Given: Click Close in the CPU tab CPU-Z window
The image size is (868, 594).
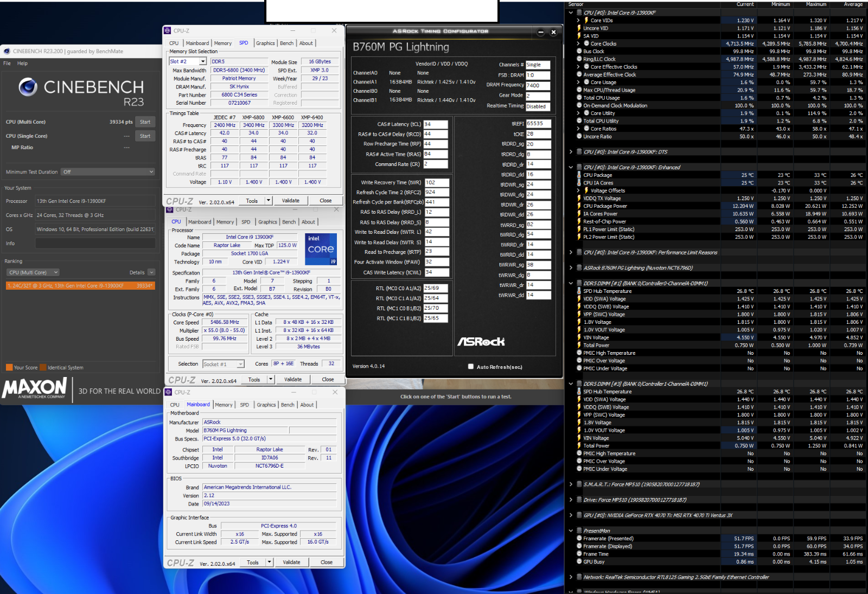Looking at the screenshot, I should click(x=328, y=380).
